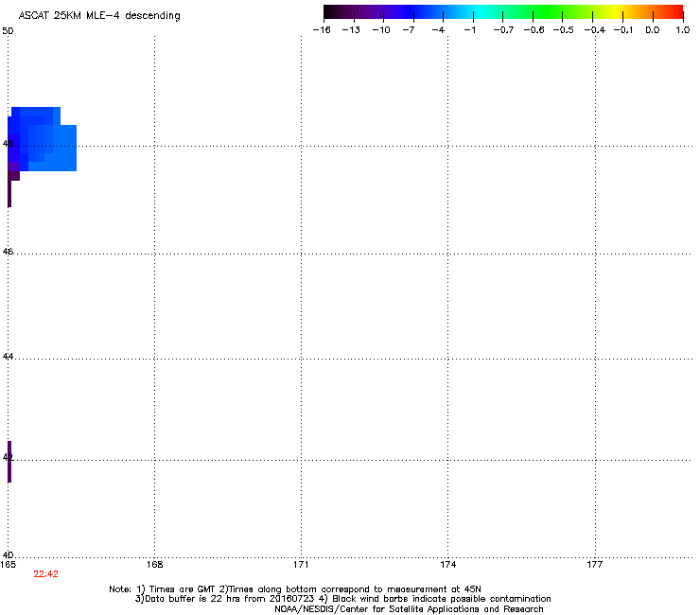700x615 pixels.
Task: Click the color bar label -0.1
Action: (623, 30)
